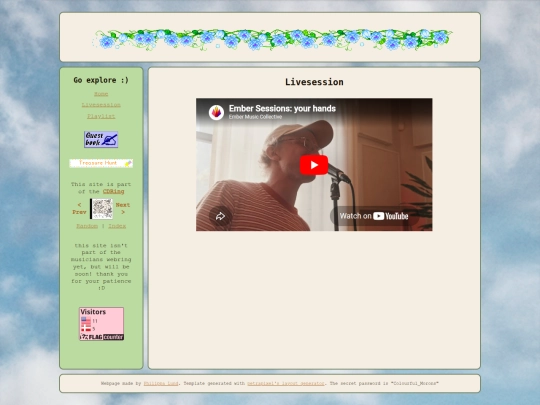540x405 pixels.
Task: Go to the Home page link
Action: 101,94
